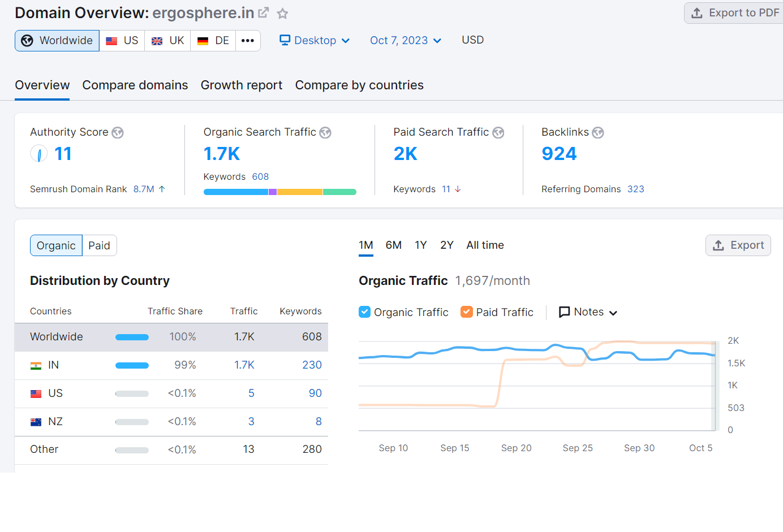Open the Overview tab
The width and height of the screenshot is (783, 532).
click(x=42, y=85)
